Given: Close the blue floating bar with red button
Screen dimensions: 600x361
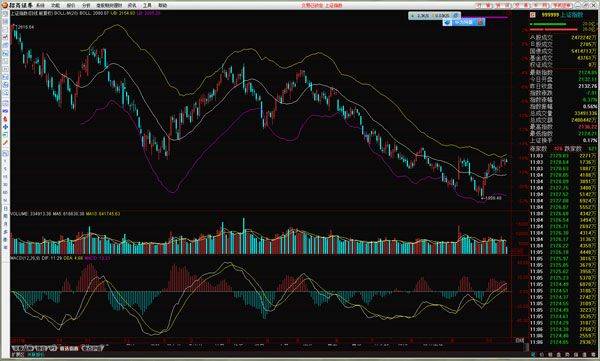Looking at the screenshot, I should [x=480, y=22].
